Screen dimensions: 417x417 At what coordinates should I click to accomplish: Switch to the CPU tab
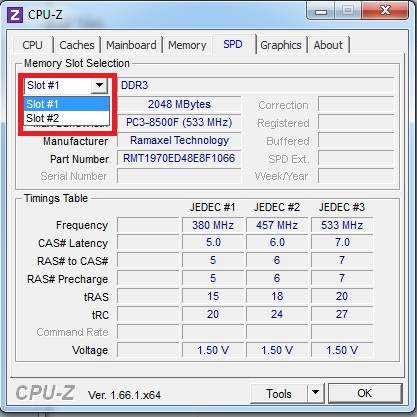click(33, 45)
